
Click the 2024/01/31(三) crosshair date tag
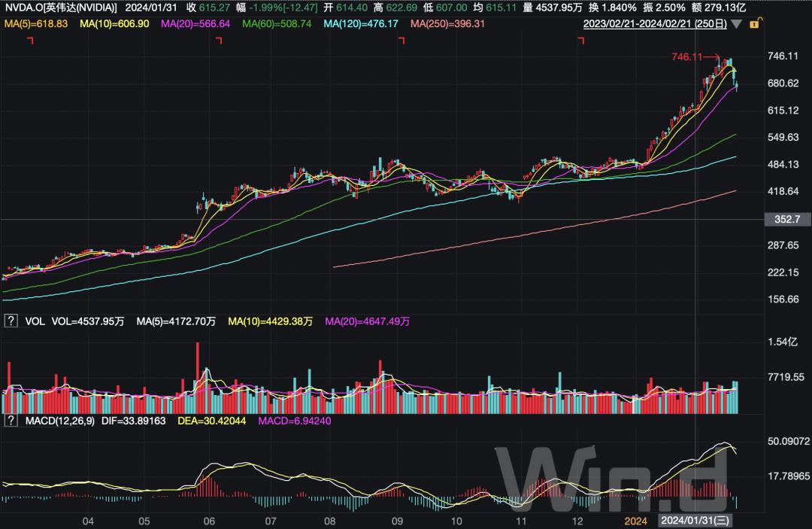(x=695, y=520)
